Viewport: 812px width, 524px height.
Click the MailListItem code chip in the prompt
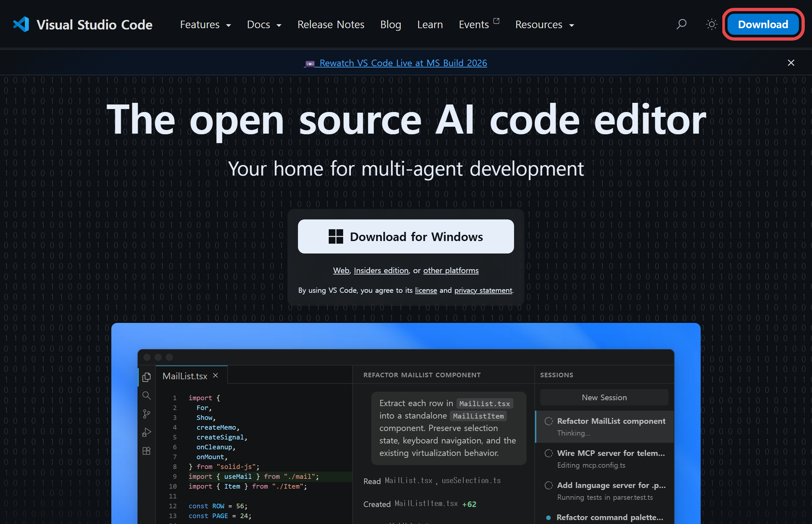(x=478, y=416)
